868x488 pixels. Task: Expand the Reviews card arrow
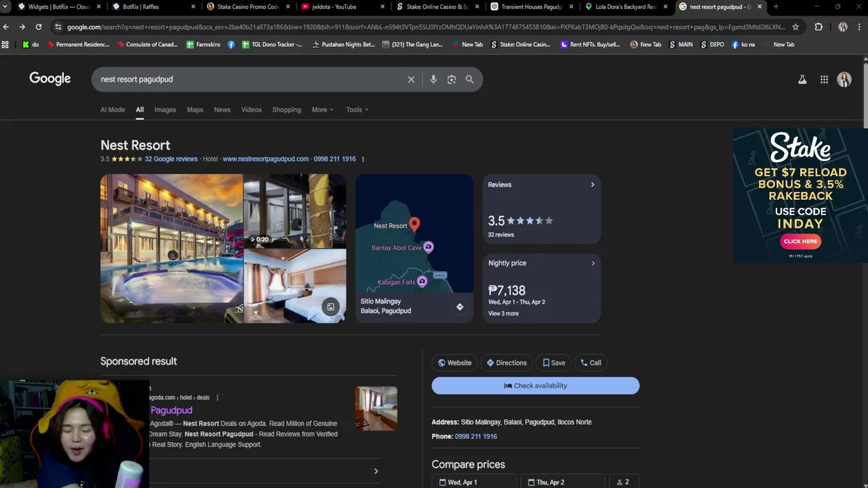[593, 184]
